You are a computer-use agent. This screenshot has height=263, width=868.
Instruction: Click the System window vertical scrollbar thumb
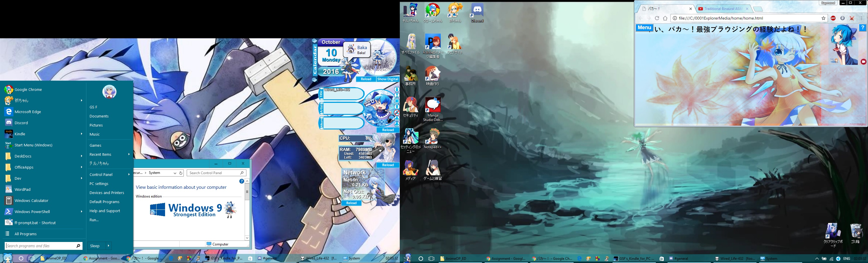[247, 192]
